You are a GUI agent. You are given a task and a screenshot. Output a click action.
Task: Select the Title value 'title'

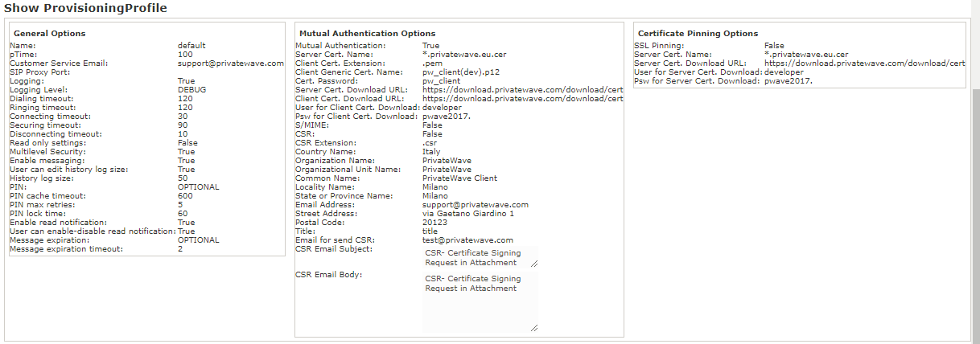pos(430,231)
